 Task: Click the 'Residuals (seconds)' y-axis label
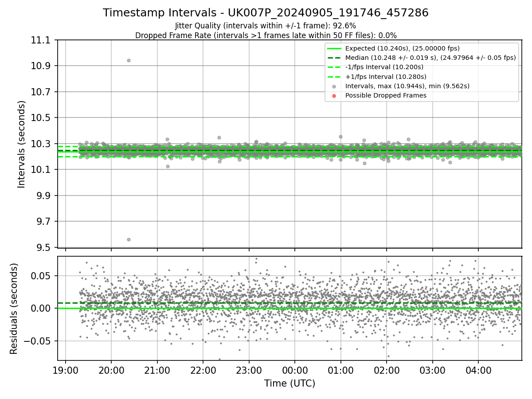click(x=14, y=309)
